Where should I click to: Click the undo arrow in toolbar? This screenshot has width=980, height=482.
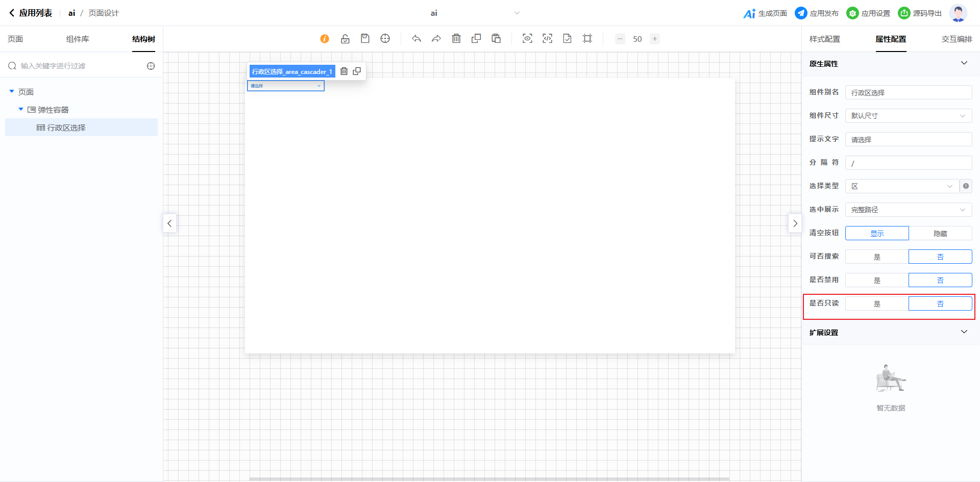click(416, 39)
